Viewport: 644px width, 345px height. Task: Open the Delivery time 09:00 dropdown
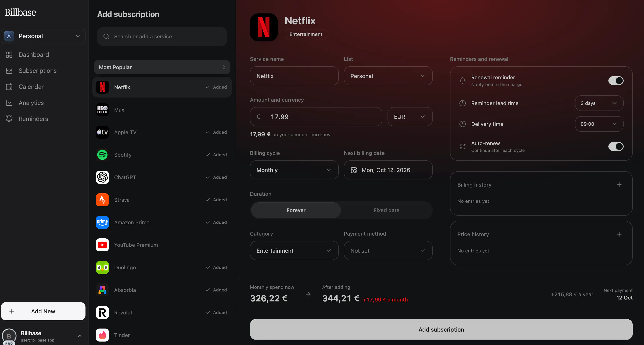(599, 124)
